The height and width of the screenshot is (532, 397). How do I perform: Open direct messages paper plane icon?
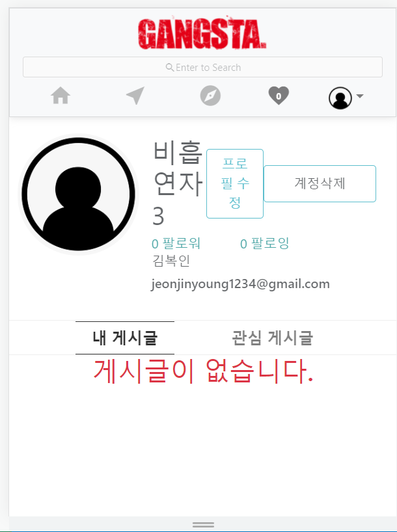click(135, 96)
